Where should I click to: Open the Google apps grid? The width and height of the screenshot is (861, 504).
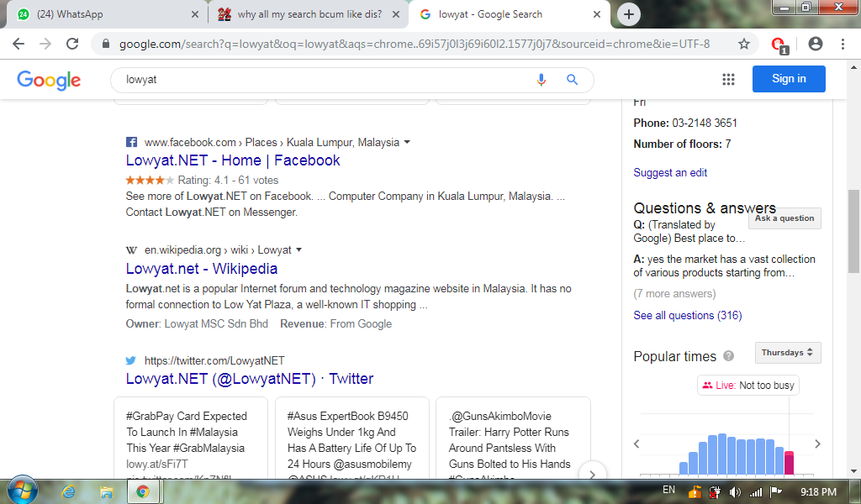tap(728, 80)
